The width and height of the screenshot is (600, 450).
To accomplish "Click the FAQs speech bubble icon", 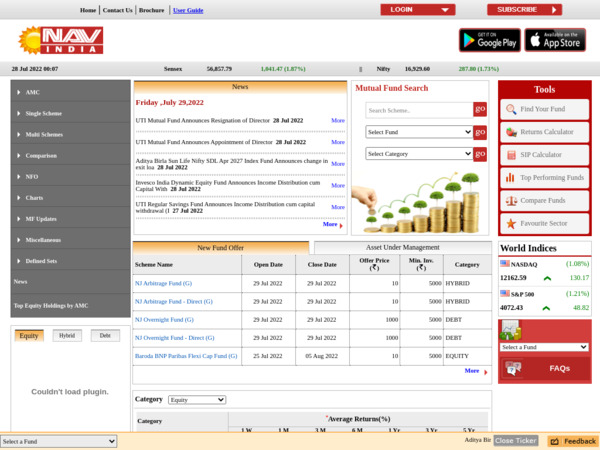I will [513, 368].
